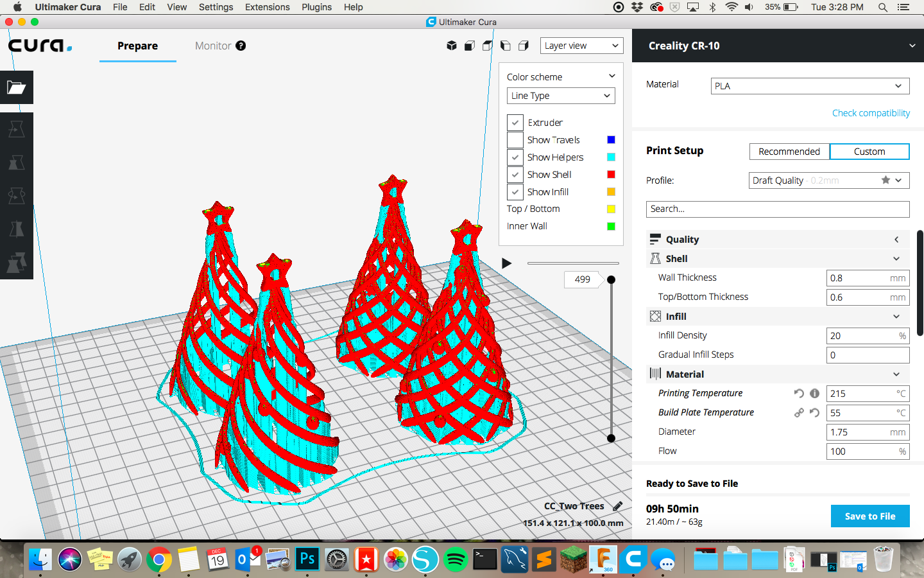Open Spotlight search in menu bar
This screenshot has width=924, height=578.
pyautogui.click(x=883, y=7)
